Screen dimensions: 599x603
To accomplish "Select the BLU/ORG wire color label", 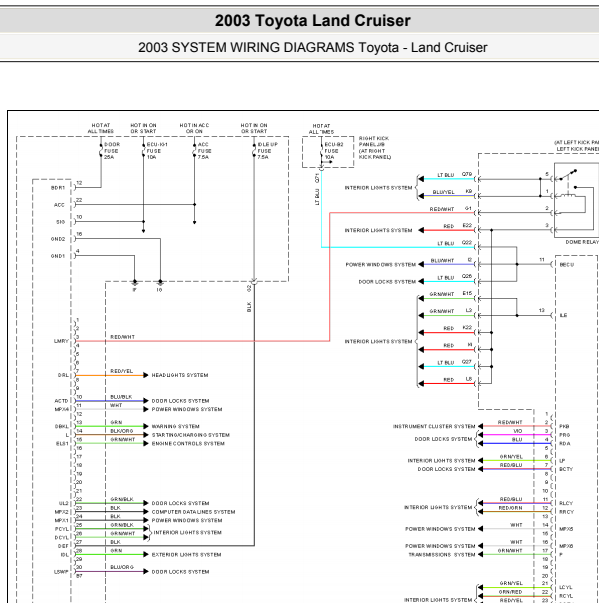I will [x=122, y=567].
